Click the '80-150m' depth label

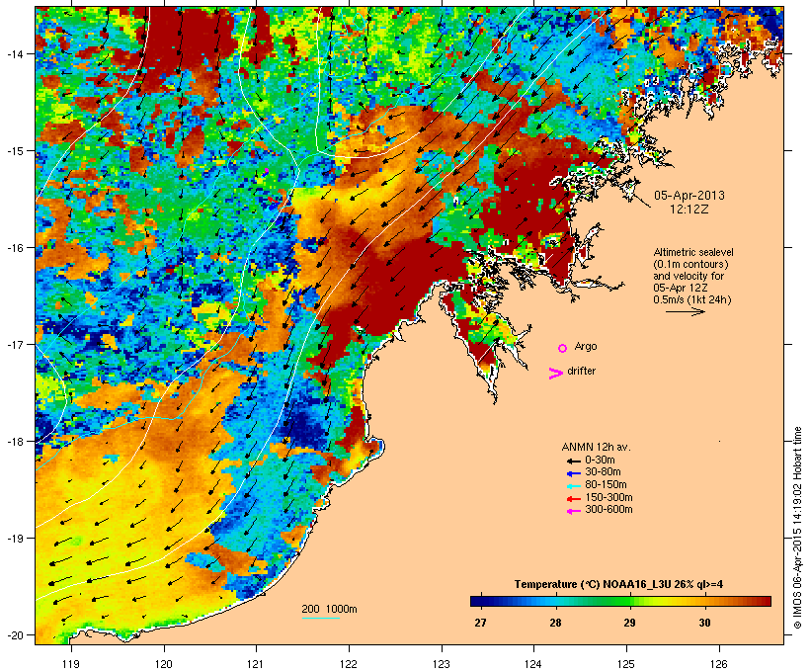click(x=606, y=485)
